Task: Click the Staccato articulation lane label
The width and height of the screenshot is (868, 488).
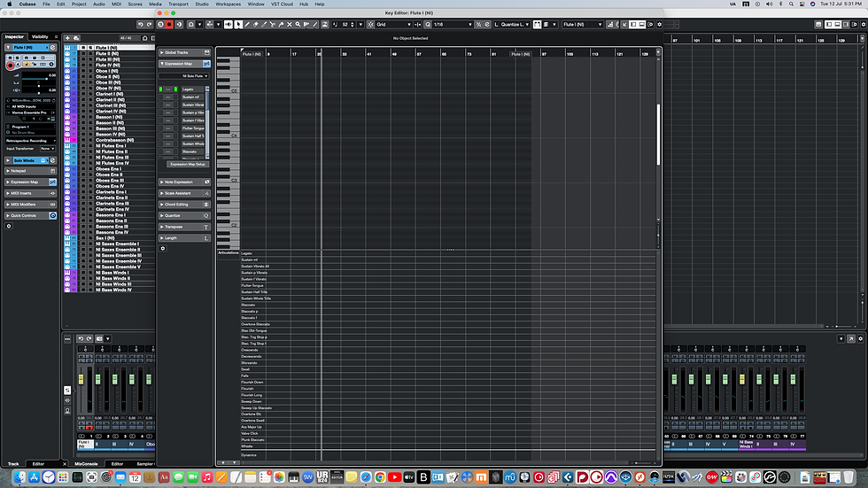Action: point(248,305)
